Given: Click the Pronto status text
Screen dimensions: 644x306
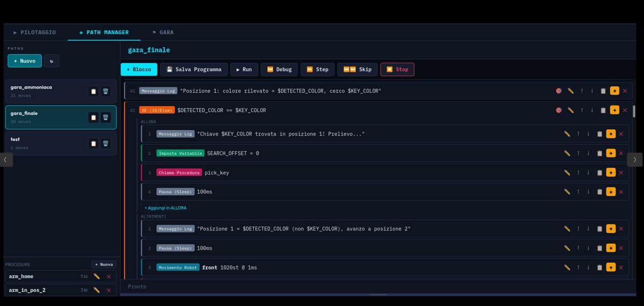Looking at the screenshot, I should pyautogui.click(x=137, y=287).
